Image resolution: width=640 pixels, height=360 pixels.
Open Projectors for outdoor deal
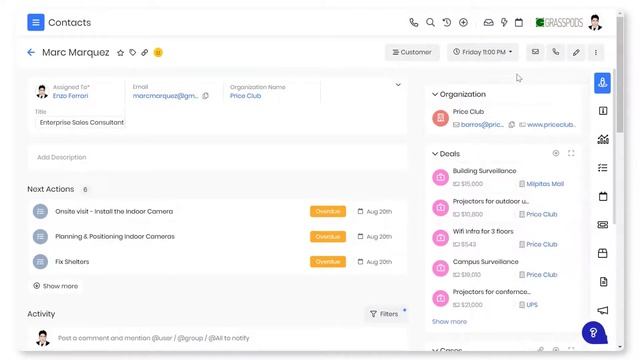click(491, 201)
